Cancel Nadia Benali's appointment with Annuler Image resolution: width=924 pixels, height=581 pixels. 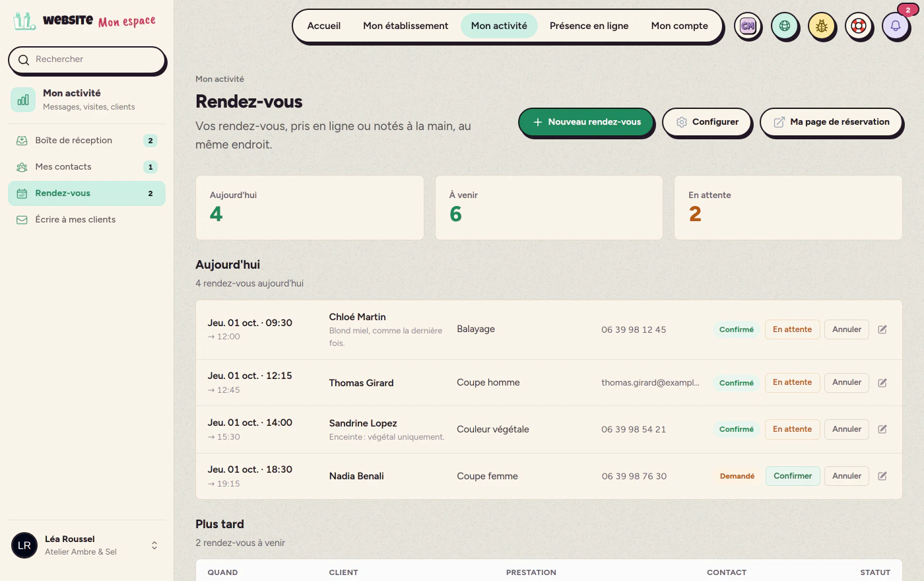[847, 476]
